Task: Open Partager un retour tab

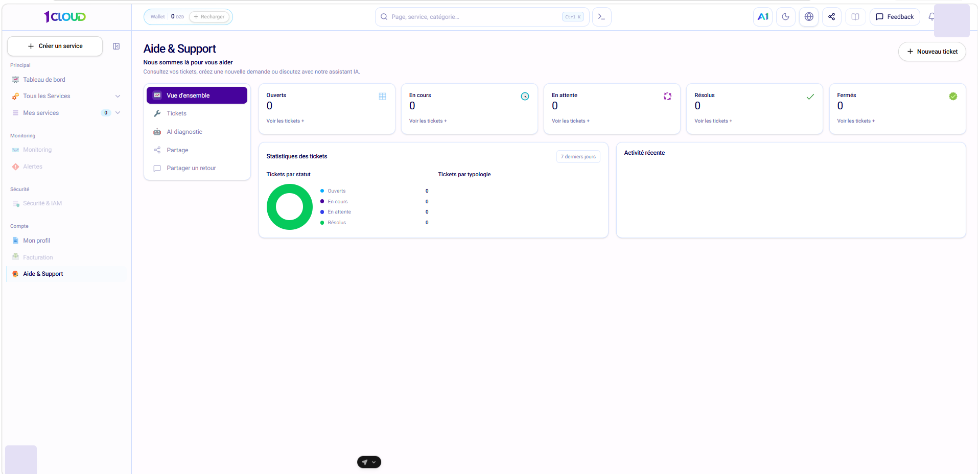Action: tap(197, 168)
